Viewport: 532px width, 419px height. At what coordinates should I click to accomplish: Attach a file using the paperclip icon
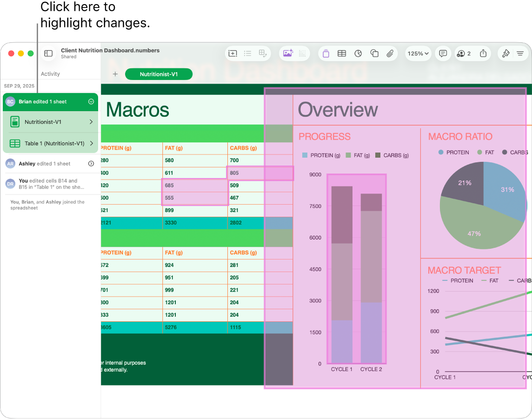(x=390, y=53)
